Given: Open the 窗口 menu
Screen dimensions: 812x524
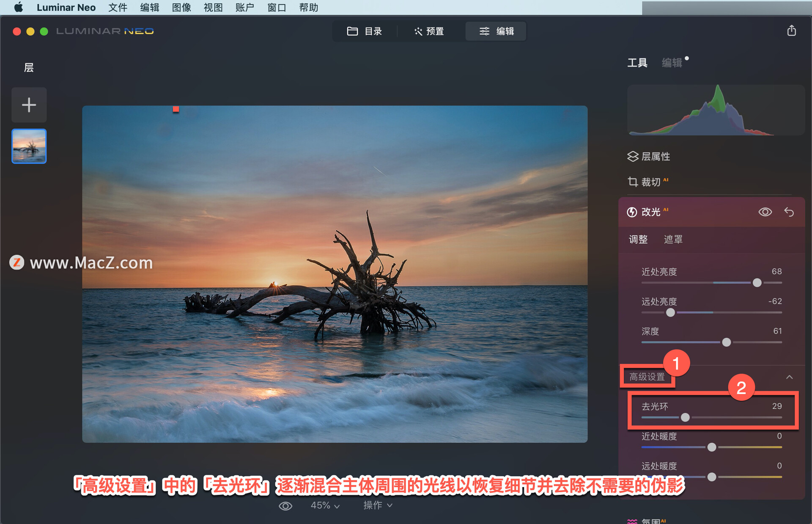Looking at the screenshot, I should pos(277,7).
